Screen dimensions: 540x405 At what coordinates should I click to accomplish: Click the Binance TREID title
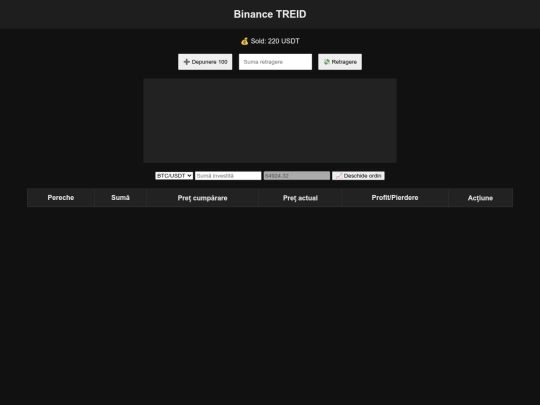[x=270, y=14]
